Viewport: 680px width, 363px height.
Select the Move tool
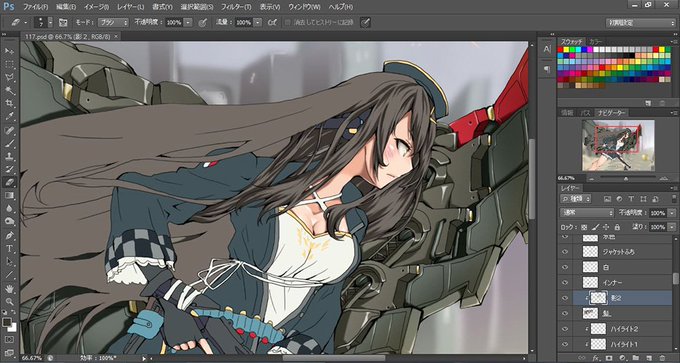click(10, 51)
